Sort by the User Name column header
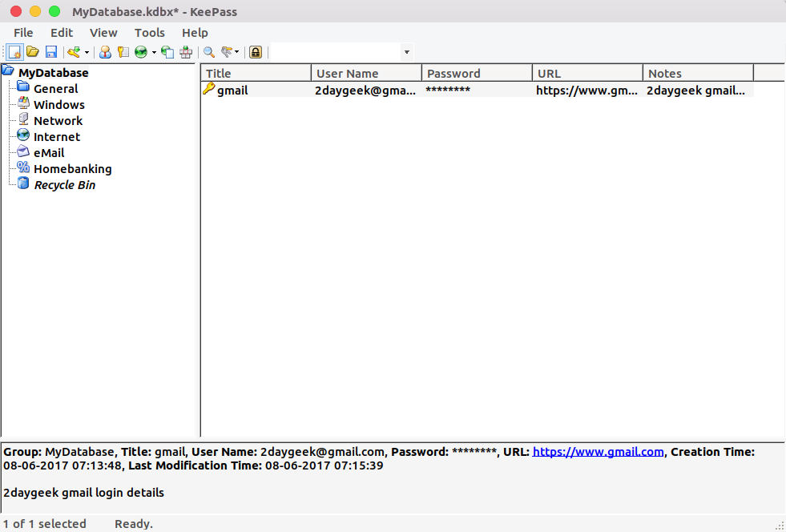This screenshot has width=786, height=532. pyautogui.click(x=366, y=73)
